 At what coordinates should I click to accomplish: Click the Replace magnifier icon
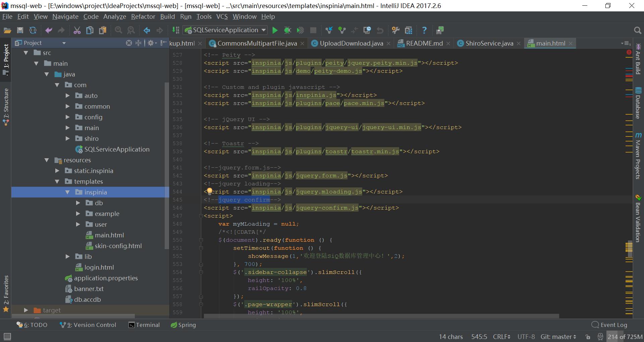pos(131,31)
